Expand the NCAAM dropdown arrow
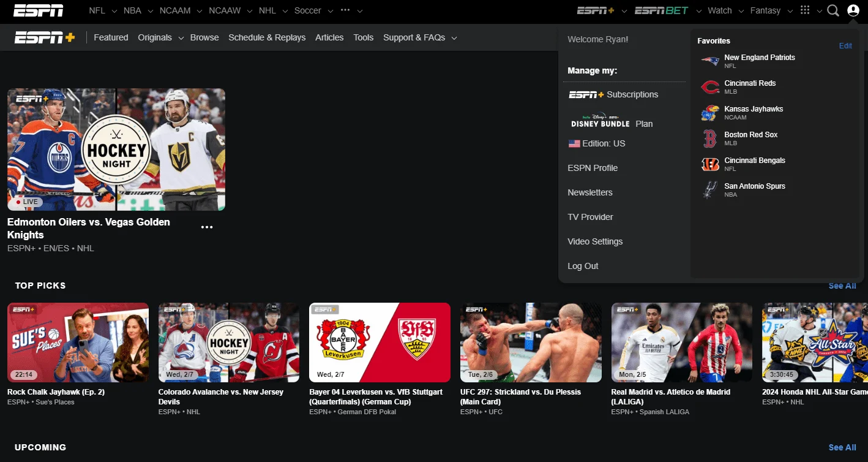The width and height of the screenshot is (868, 462). click(199, 11)
